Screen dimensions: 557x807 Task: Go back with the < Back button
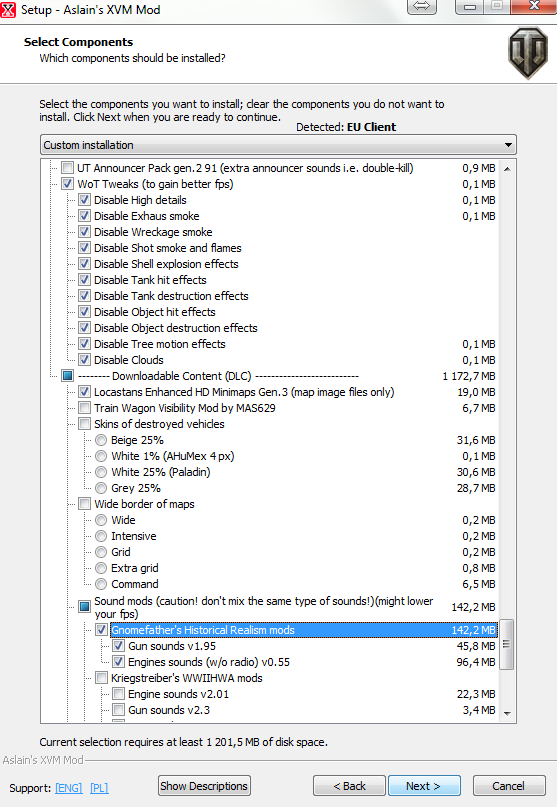tap(349, 786)
